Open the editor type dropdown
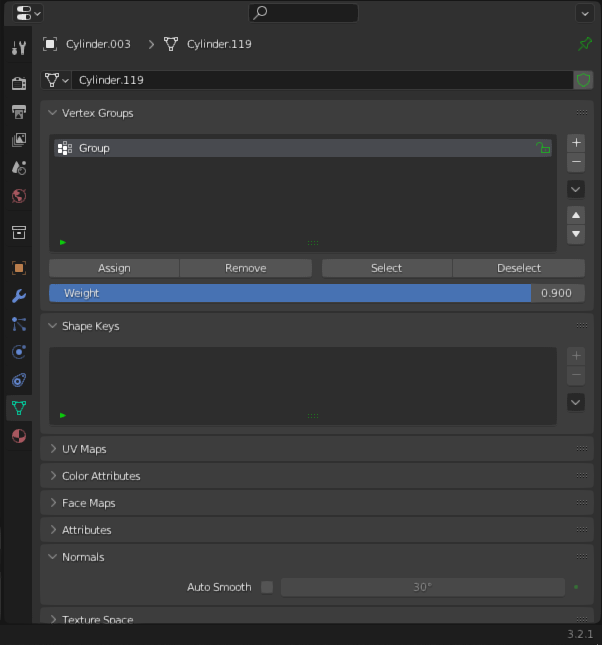This screenshot has height=645, width=602. [28, 13]
